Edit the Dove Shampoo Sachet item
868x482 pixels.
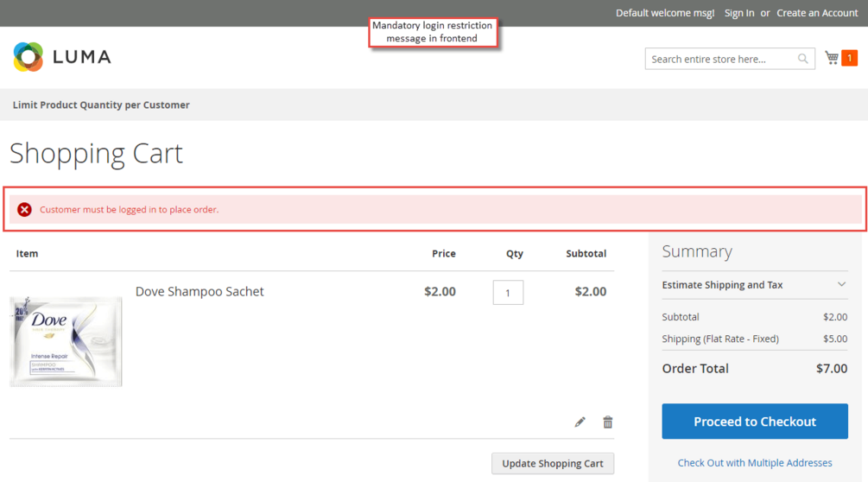[x=580, y=422]
